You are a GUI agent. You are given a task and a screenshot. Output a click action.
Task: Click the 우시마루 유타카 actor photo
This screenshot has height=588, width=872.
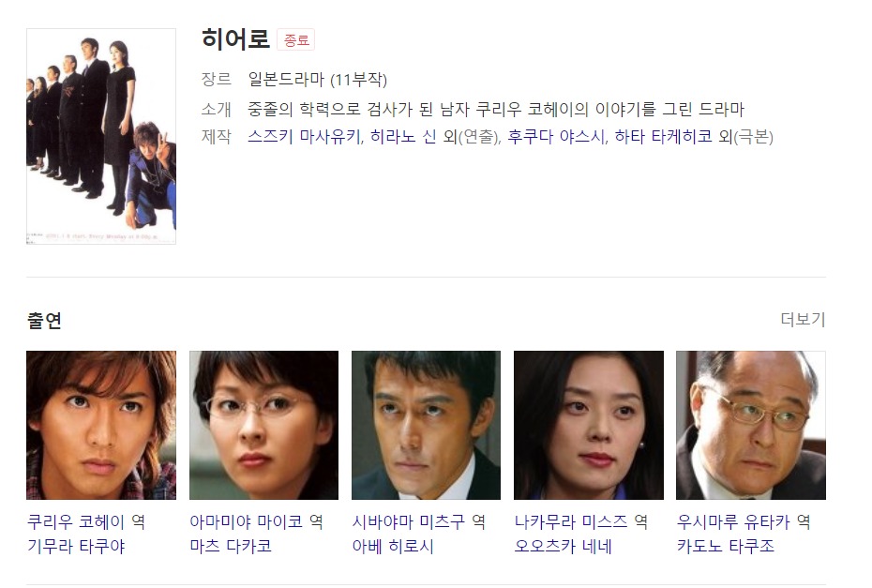click(x=751, y=425)
